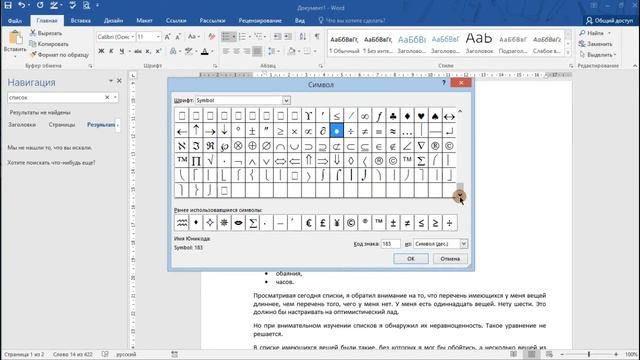Click the zoom slider in status bar
Image resolution: width=640 pixels, height=360 pixels.
point(589,354)
